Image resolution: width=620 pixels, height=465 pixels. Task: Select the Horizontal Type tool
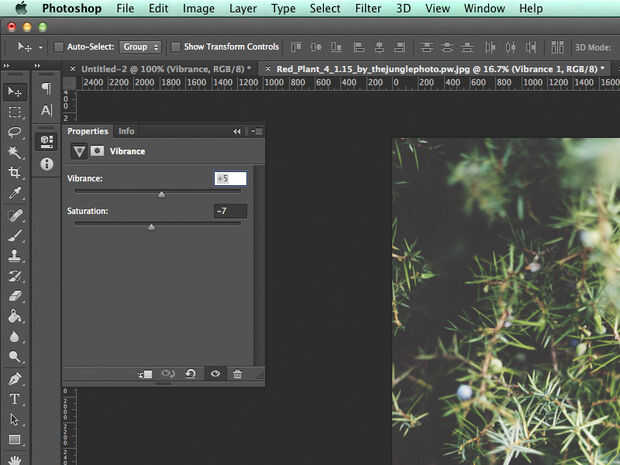pyautogui.click(x=15, y=399)
